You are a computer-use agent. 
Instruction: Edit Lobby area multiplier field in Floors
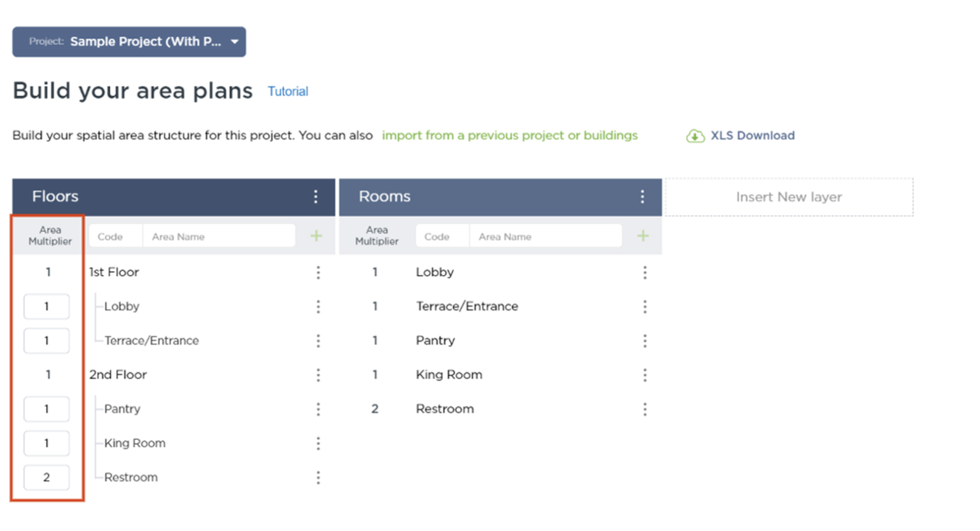(x=47, y=307)
